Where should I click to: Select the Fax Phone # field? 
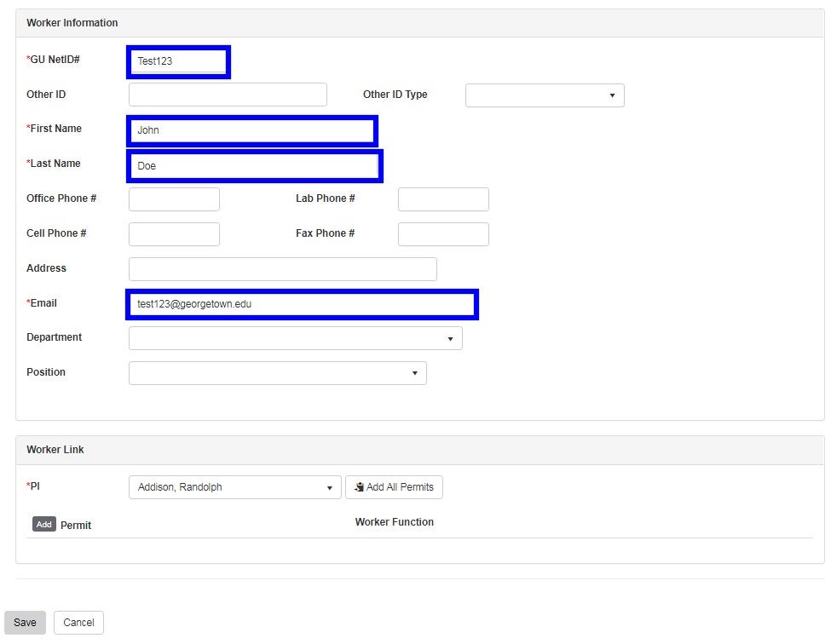(x=443, y=234)
